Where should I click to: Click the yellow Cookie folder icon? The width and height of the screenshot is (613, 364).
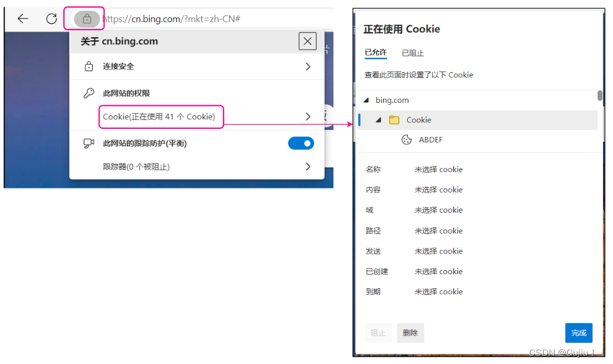394,120
